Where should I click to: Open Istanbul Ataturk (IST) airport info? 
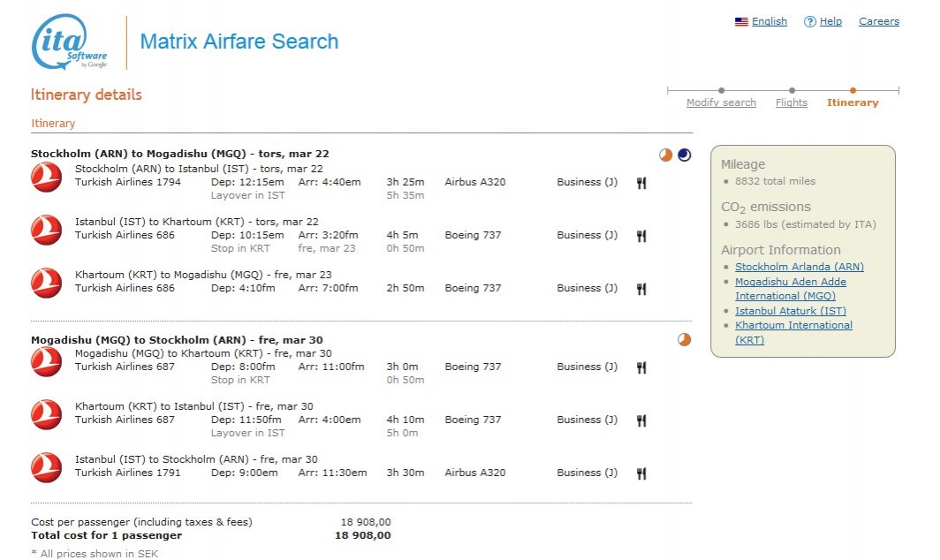pyautogui.click(x=791, y=311)
